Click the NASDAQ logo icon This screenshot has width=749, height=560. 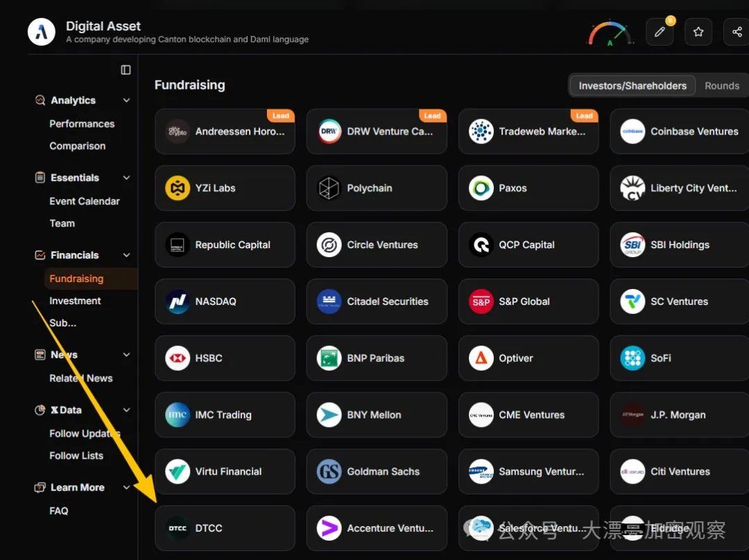(x=178, y=301)
